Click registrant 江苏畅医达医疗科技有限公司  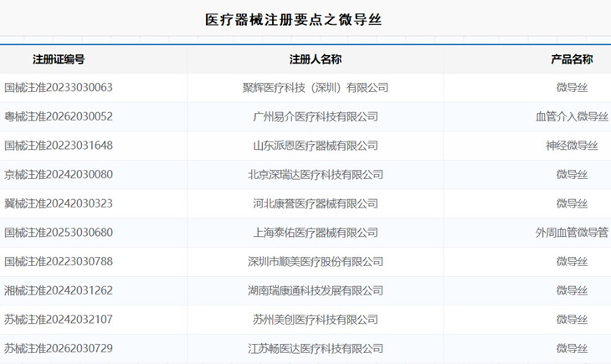click(x=316, y=348)
